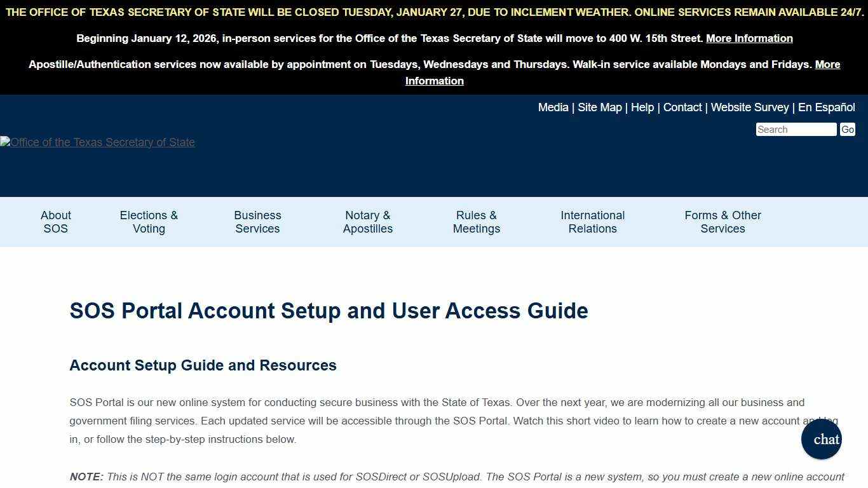Viewport: 868px width, 488px height.
Task: Open the Notary & Apostilles menu
Action: coord(367,222)
